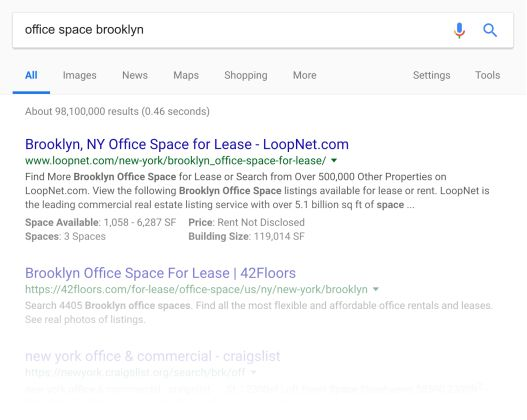The height and width of the screenshot is (420, 527).
Task: Click the voice search microphone icon
Action: coord(459,30)
